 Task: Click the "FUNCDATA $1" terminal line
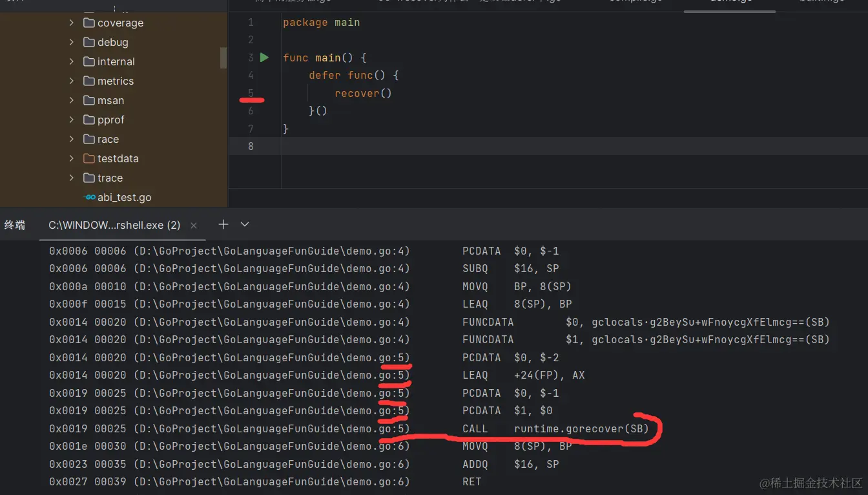click(x=646, y=340)
